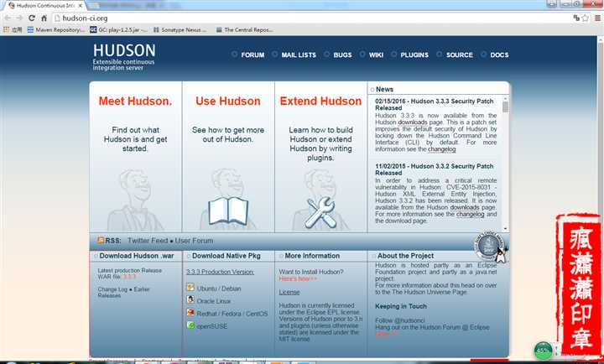Click the news panel scrollbar thumb
Viewport: 604px width, 364px height.
pyautogui.click(x=505, y=107)
